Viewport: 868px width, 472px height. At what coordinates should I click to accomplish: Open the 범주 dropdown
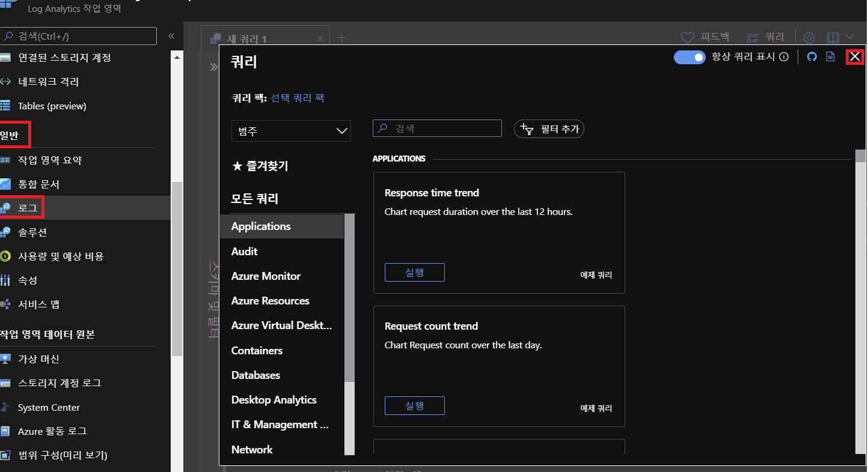[291, 131]
